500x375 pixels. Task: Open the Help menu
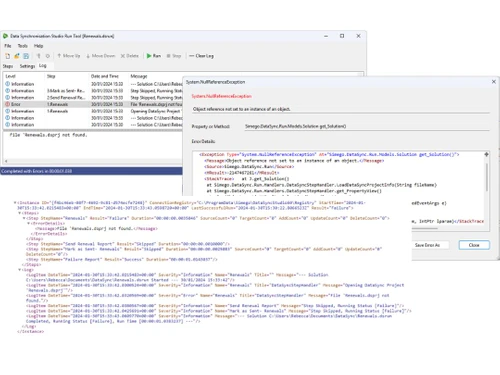pos(38,46)
